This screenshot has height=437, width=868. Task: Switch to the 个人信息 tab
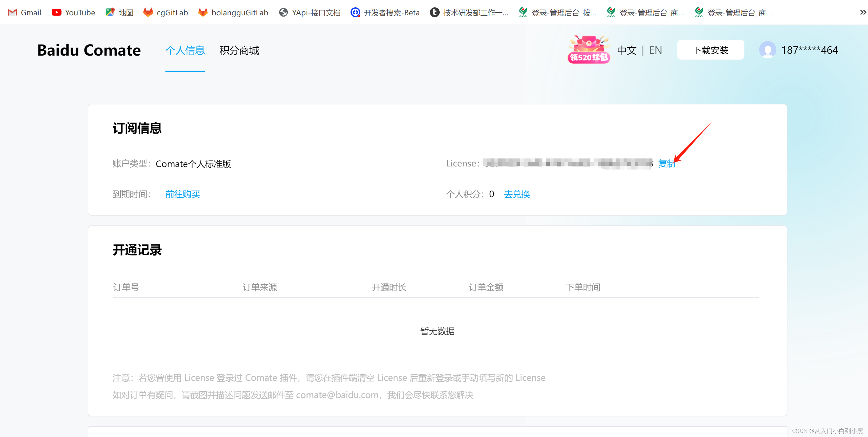185,50
